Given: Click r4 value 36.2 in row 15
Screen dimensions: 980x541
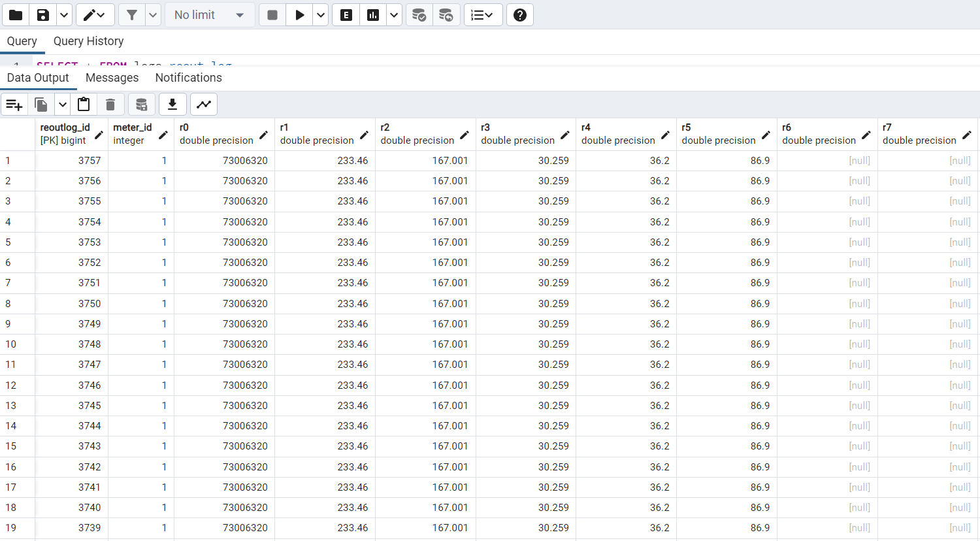Looking at the screenshot, I should (x=626, y=446).
